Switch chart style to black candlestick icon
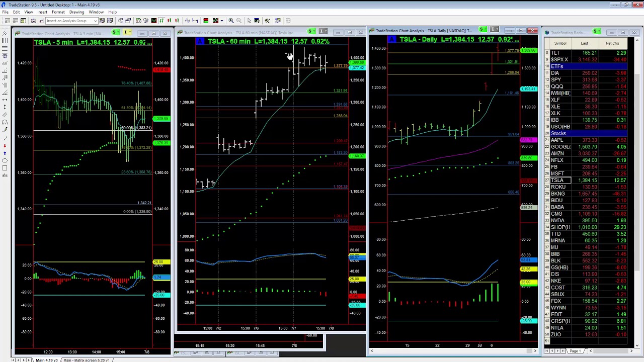This screenshot has width=644, height=362. point(153,21)
